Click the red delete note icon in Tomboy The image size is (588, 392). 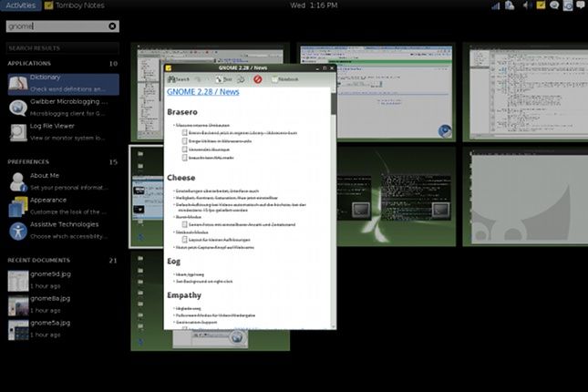click(258, 79)
